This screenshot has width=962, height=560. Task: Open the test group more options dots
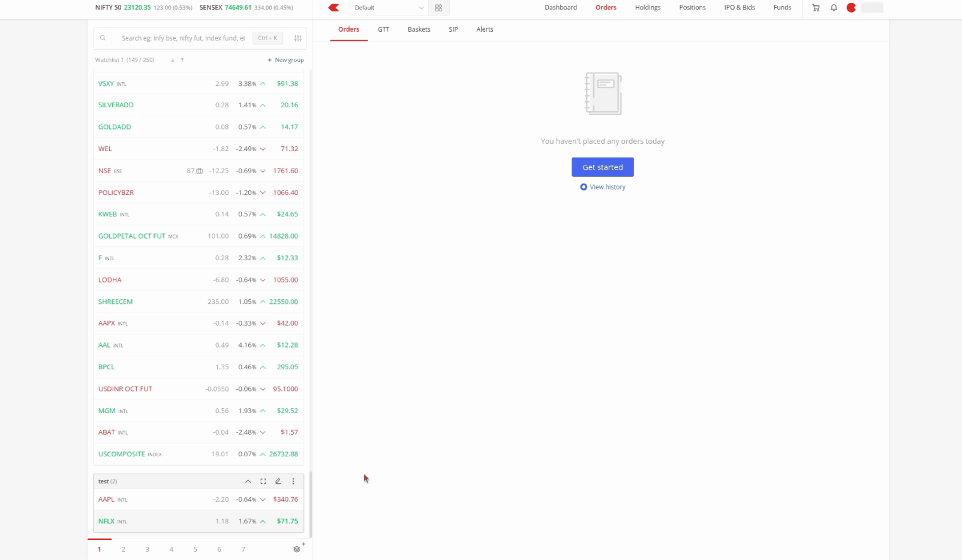pyautogui.click(x=293, y=481)
